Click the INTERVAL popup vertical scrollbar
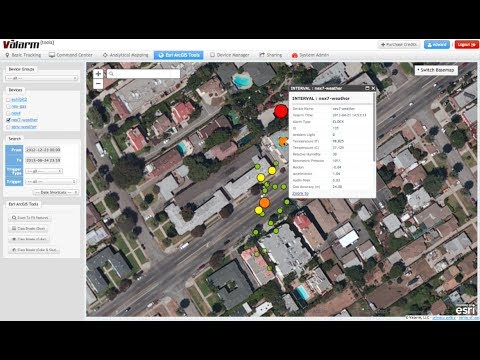This screenshot has width=480, height=360. click(374, 127)
